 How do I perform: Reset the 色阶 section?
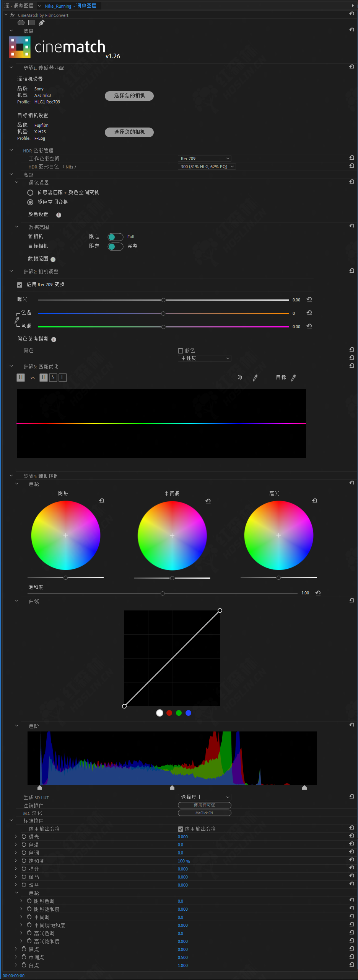[351, 725]
